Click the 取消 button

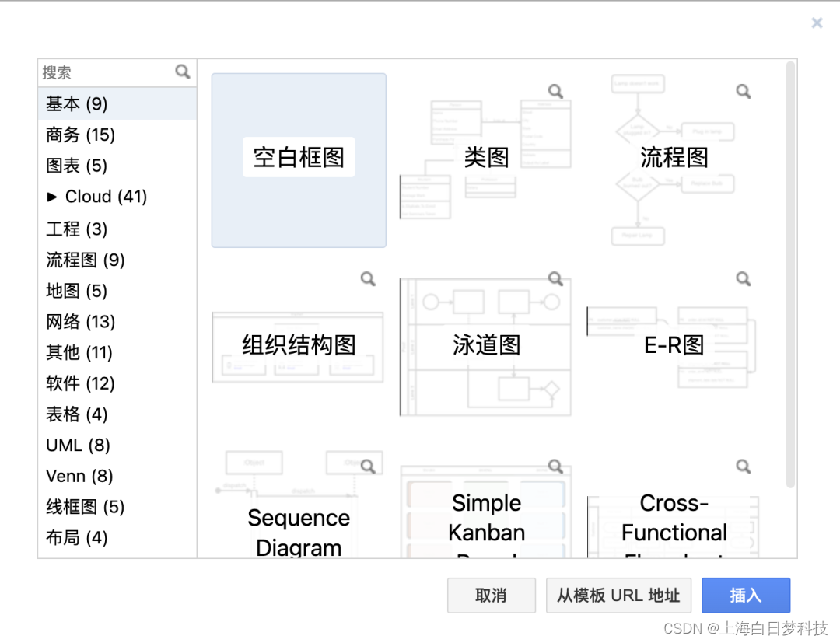pos(492,595)
